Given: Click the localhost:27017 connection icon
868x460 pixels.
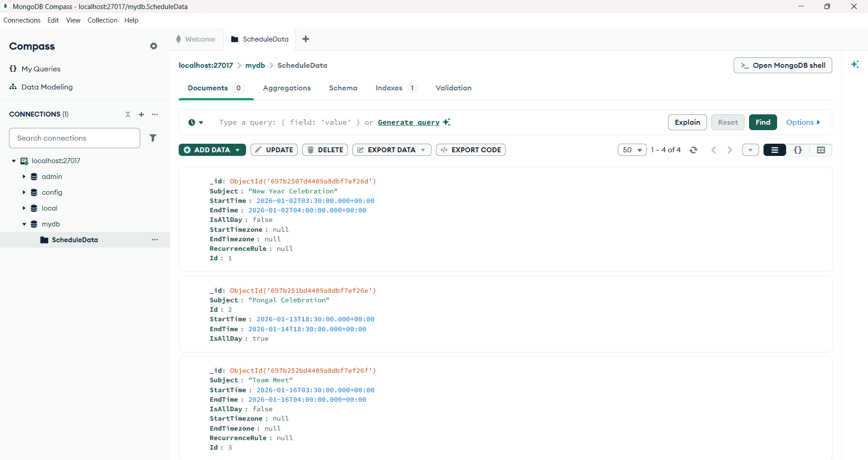Looking at the screenshot, I should 24,161.
